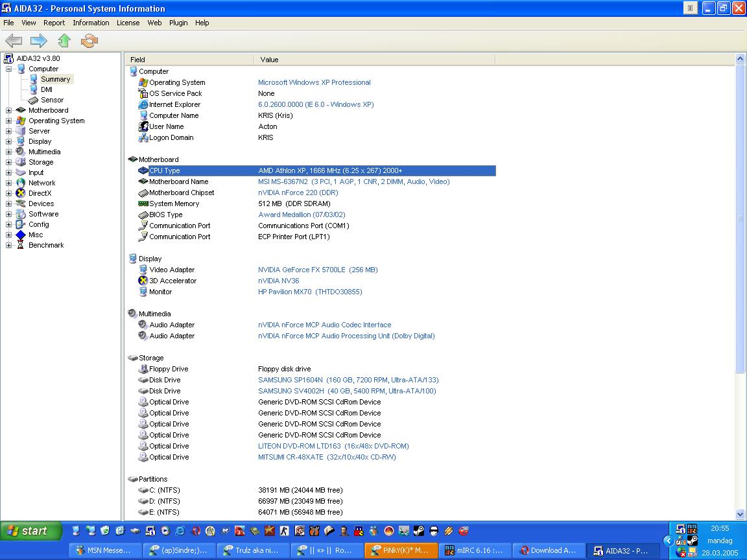Click the 3D Accelerator row icon
This screenshot has height=560, width=747.
pos(143,281)
